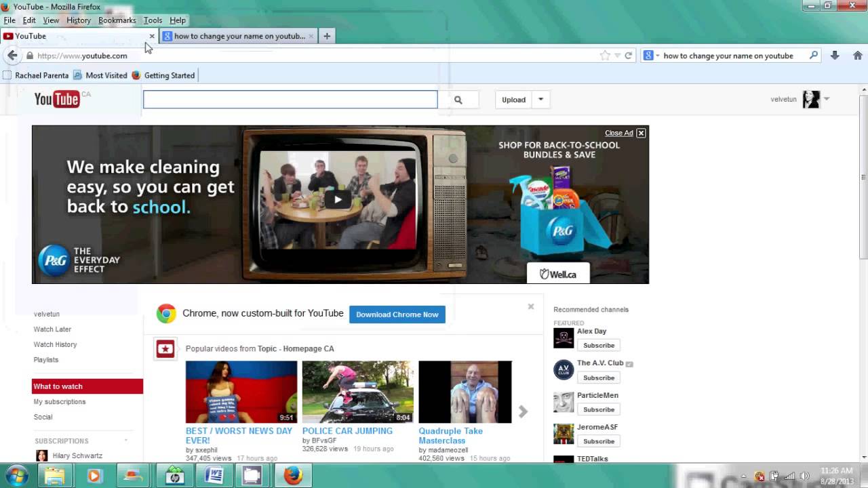Click the JeromeASF channel avatar
The height and width of the screenshot is (488, 868).
[564, 434]
